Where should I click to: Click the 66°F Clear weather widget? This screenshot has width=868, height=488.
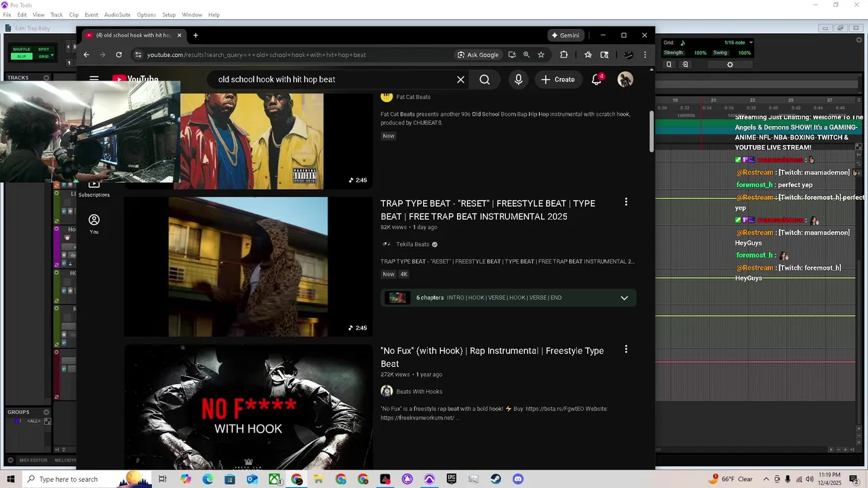731,479
